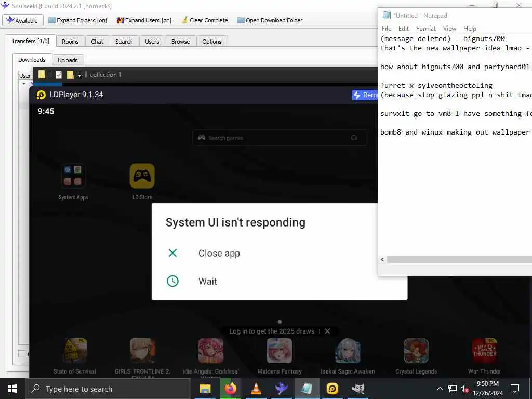Click Open Download Folder button
This screenshot has width=532, height=399.
point(270,20)
